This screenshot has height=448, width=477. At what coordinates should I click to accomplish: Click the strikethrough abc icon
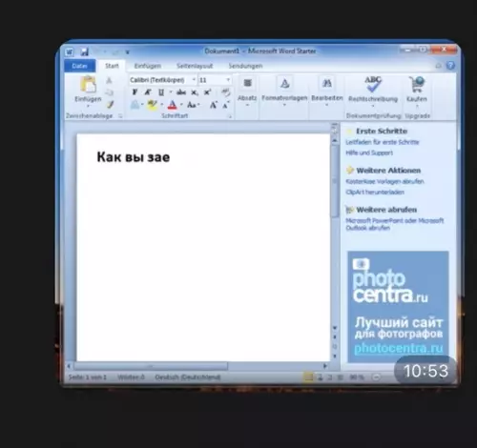[181, 92]
